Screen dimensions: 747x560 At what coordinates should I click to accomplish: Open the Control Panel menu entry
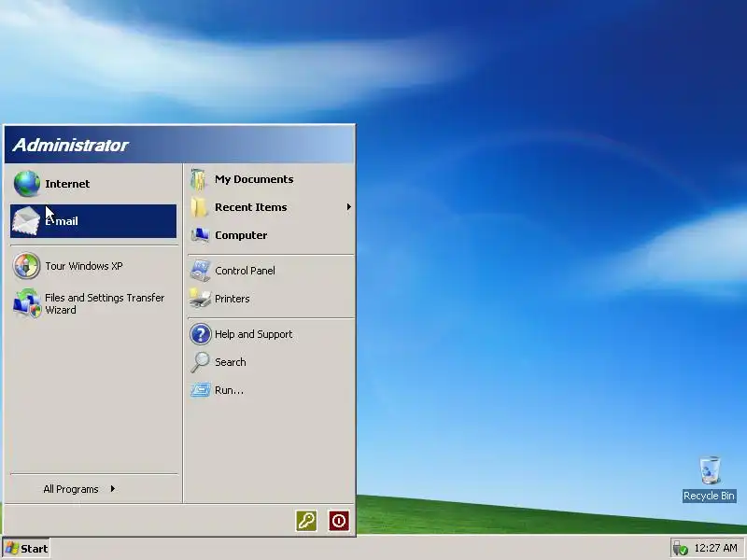(x=271, y=271)
